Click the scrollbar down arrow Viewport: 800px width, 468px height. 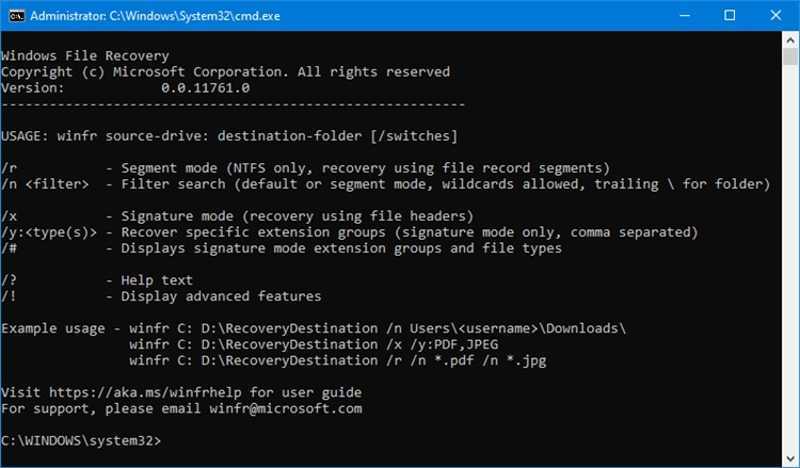791,459
